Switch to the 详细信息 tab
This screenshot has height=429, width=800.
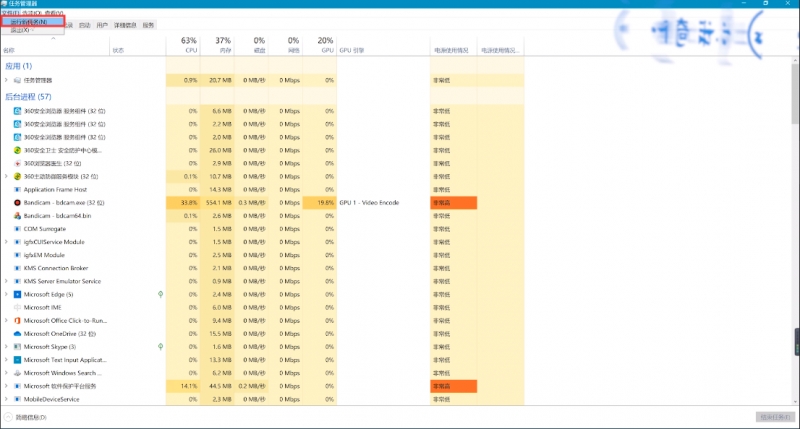point(125,25)
